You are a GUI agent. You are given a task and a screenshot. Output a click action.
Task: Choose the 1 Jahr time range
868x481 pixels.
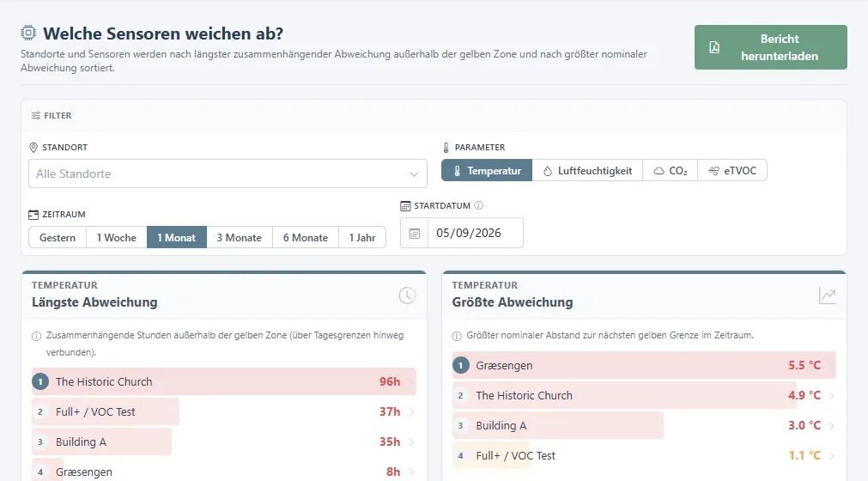tap(362, 237)
